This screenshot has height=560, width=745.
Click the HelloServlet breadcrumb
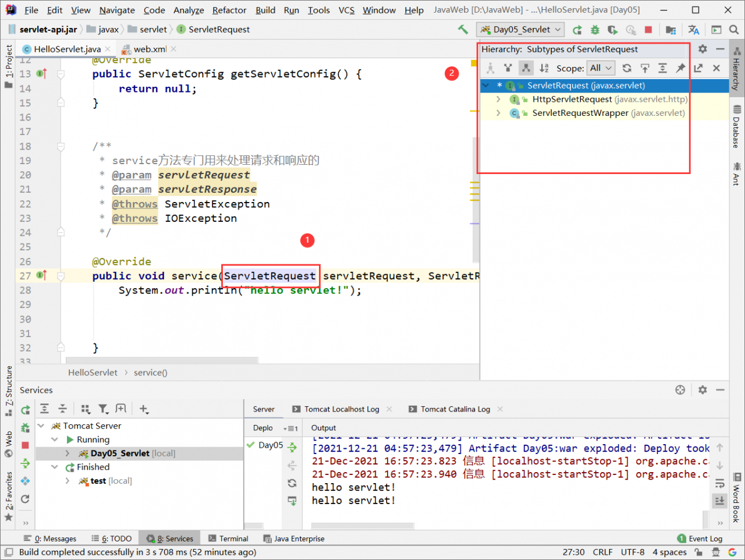93,373
